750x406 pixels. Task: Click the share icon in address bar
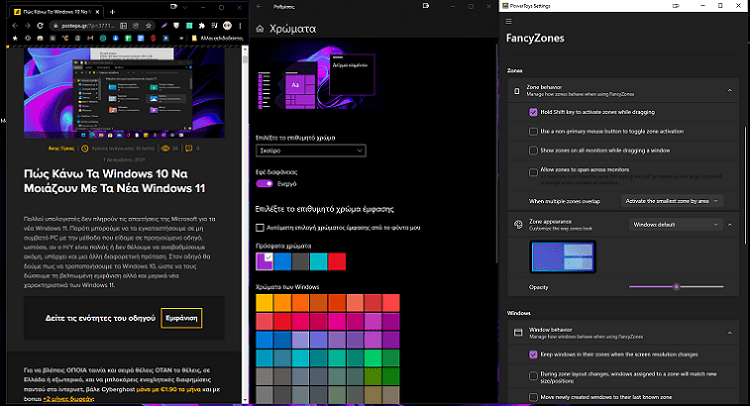pos(136,26)
